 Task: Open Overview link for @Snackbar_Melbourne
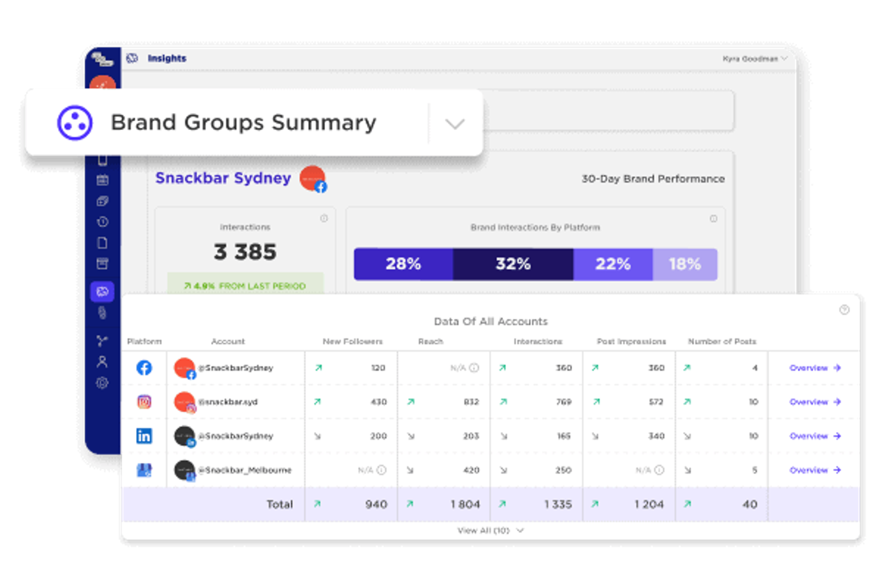pos(815,470)
